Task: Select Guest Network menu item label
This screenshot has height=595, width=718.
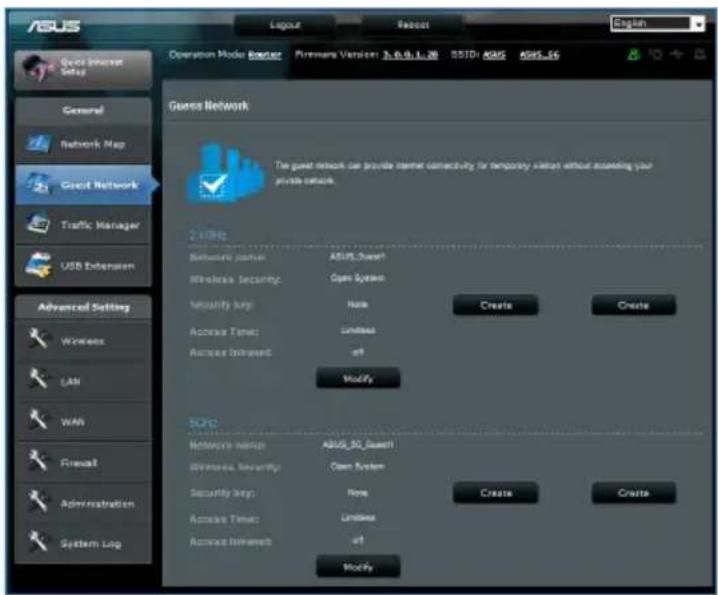Action: point(99,185)
